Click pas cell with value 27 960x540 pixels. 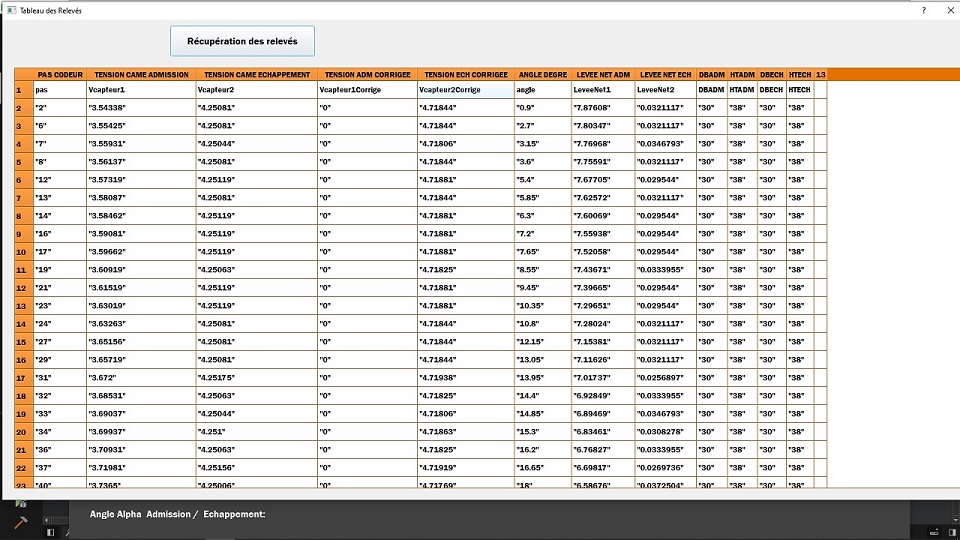[59, 342]
